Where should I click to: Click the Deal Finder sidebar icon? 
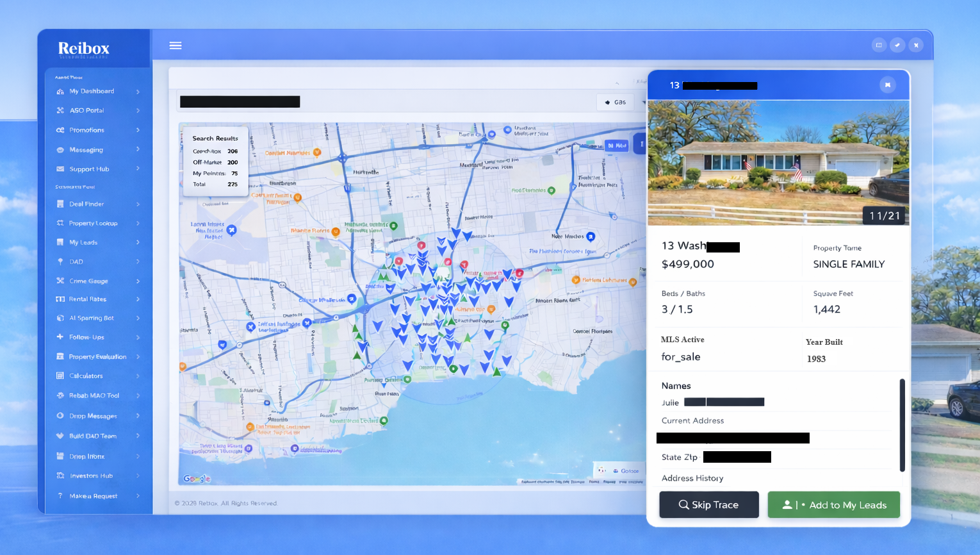(x=60, y=204)
